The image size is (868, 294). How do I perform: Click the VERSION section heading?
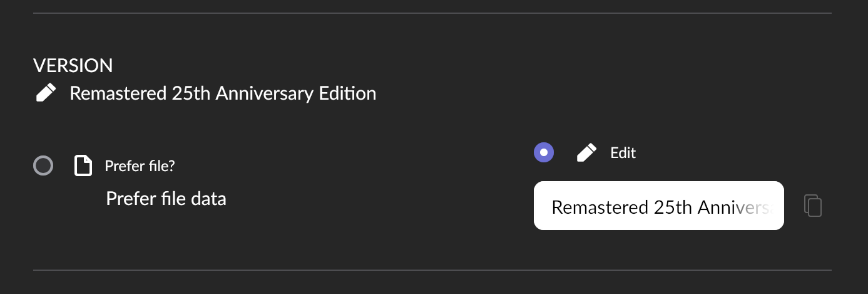pos(73,65)
